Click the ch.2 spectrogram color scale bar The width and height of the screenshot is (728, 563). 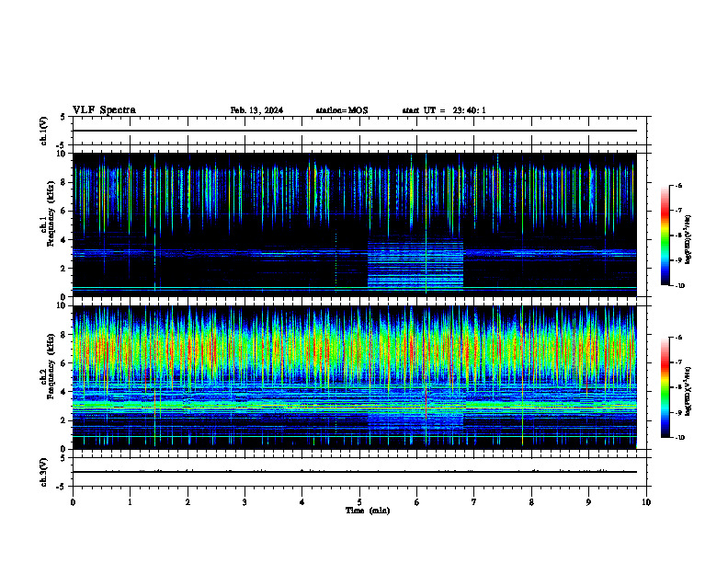(x=665, y=387)
